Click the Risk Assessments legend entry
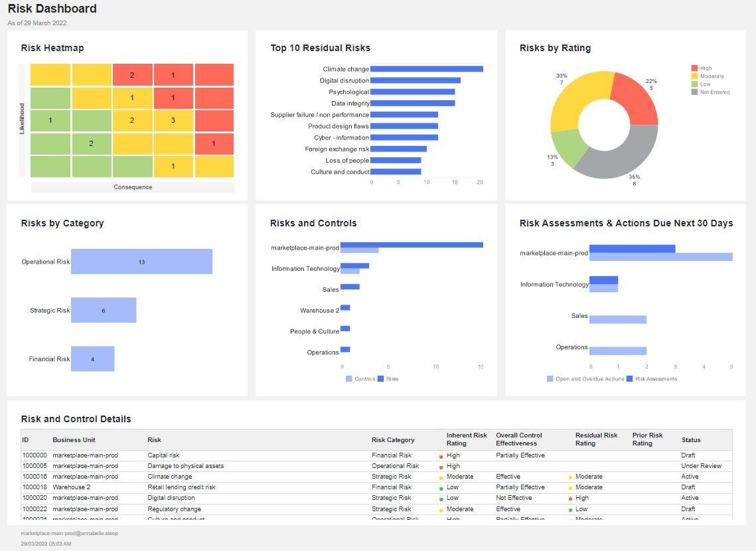This screenshot has width=756, height=551. tap(652, 379)
